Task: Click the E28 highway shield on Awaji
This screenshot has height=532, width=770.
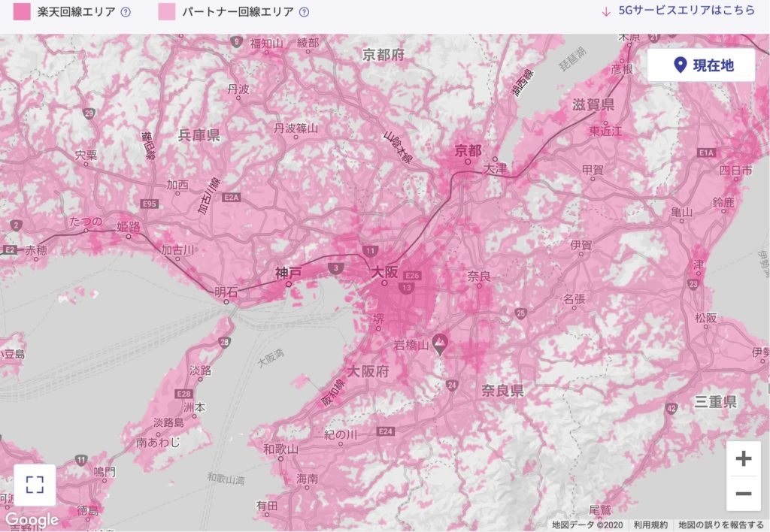Action: click(183, 394)
